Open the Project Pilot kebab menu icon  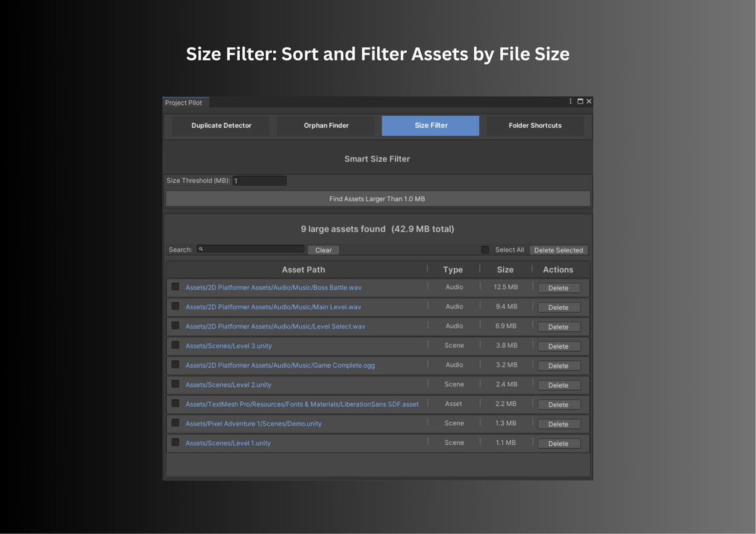[570, 101]
